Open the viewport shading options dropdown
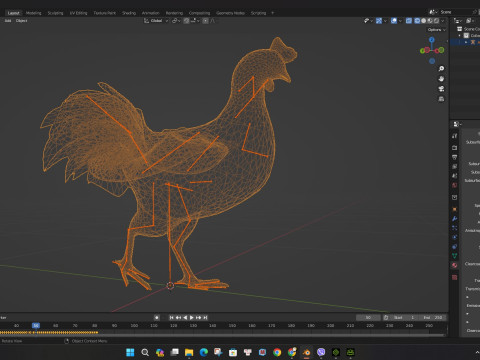The width and height of the screenshot is (480, 360). click(443, 21)
